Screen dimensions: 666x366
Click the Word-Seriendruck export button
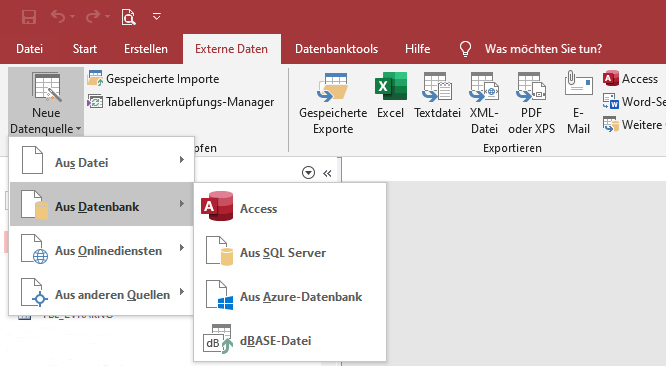[x=633, y=102]
